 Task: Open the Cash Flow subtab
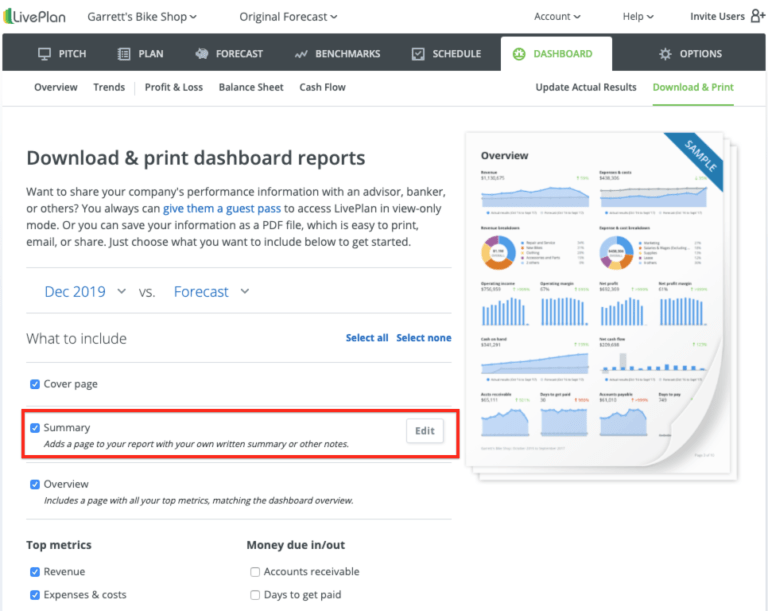click(x=323, y=87)
